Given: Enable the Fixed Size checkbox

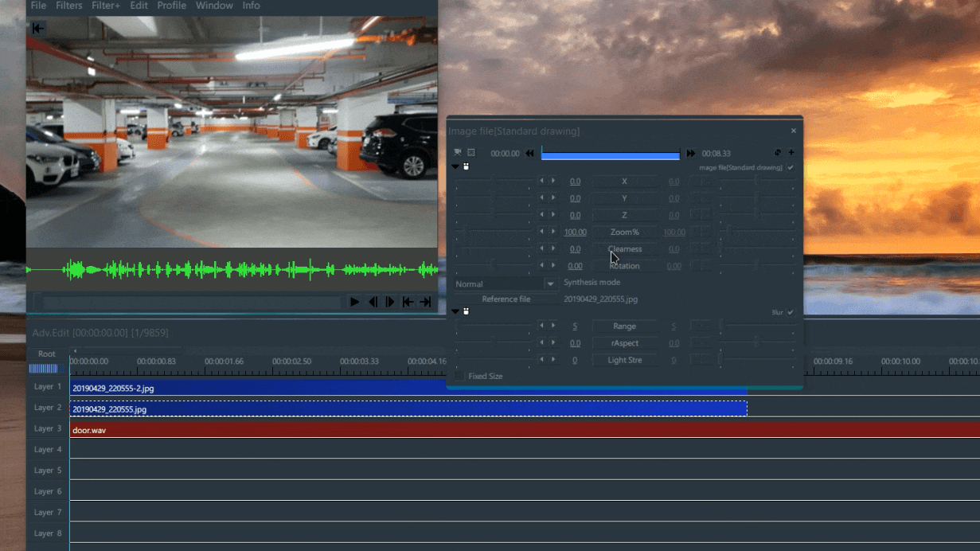Looking at the screenshot, I should (460, 376).
